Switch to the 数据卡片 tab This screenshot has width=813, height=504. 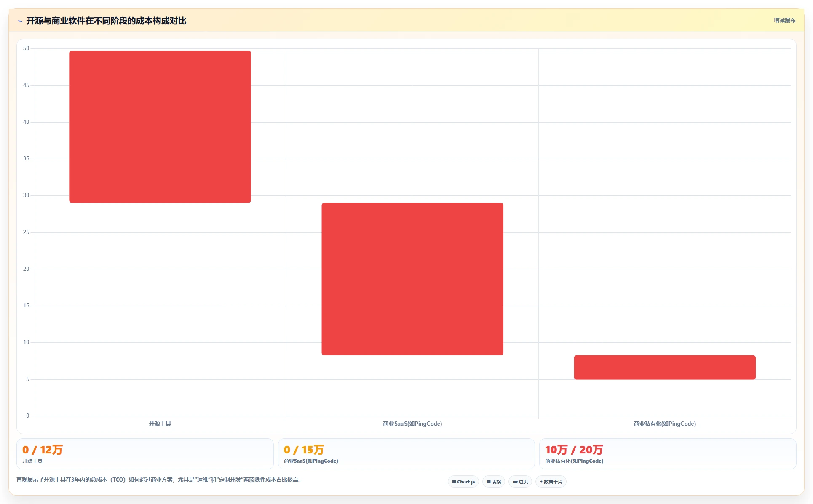(551, 482)
